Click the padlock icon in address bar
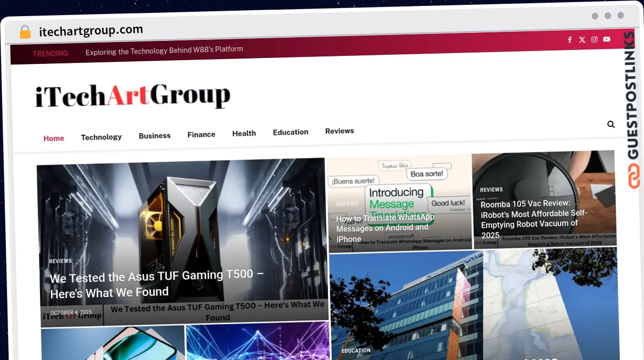The height and width of the screenshot is (360, 644). [x=25, y=32]
